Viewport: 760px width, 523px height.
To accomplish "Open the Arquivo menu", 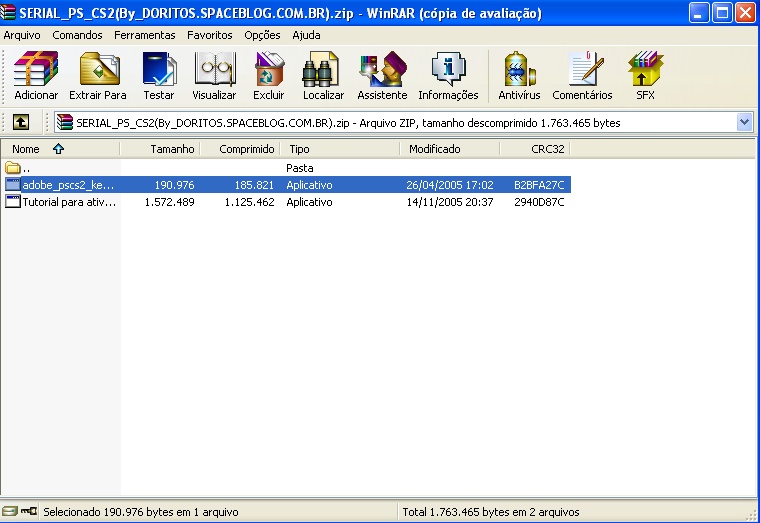I will point(22,35).
